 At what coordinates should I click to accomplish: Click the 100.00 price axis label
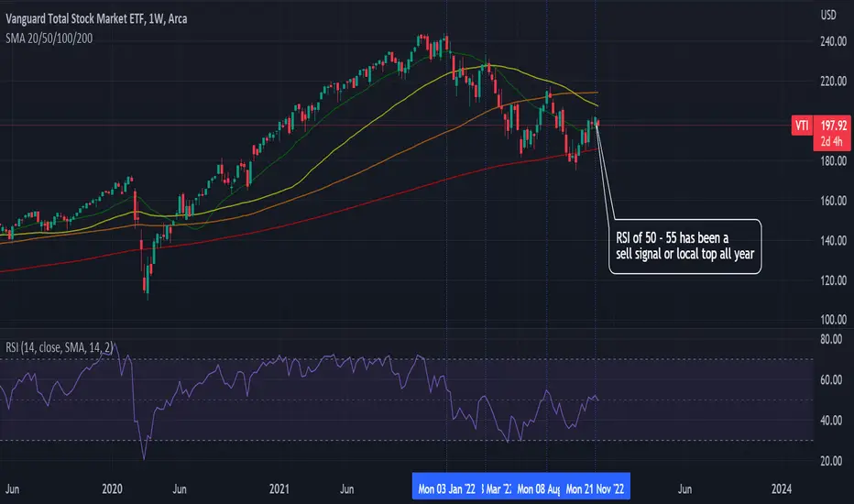(x=833, y=320)
